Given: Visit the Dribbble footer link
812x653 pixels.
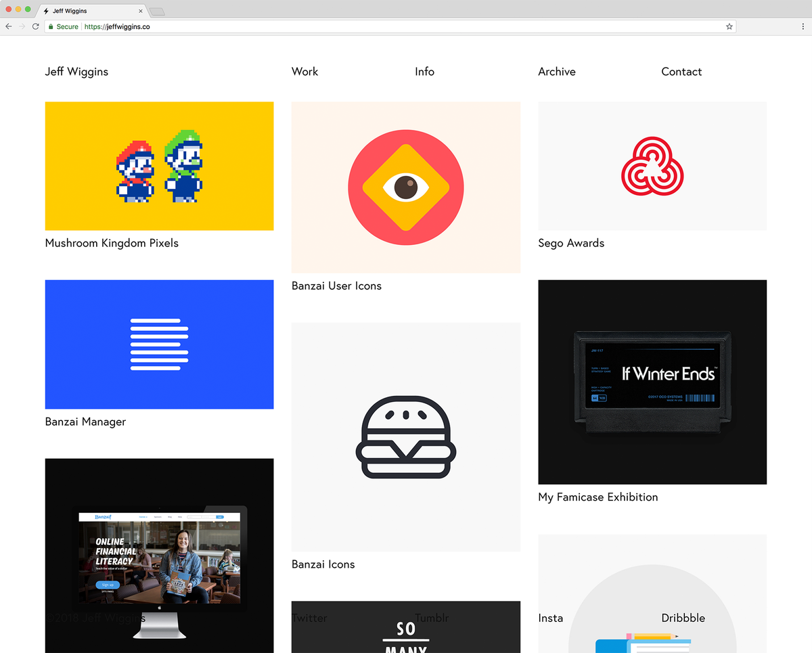Looking at the screenshot, I should point(683,618).
